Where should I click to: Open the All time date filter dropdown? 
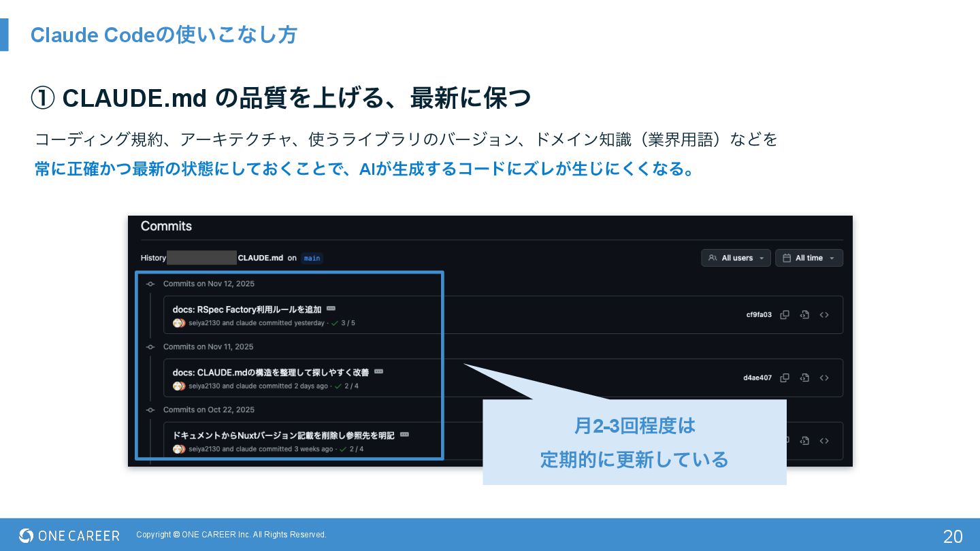[809, 258]
